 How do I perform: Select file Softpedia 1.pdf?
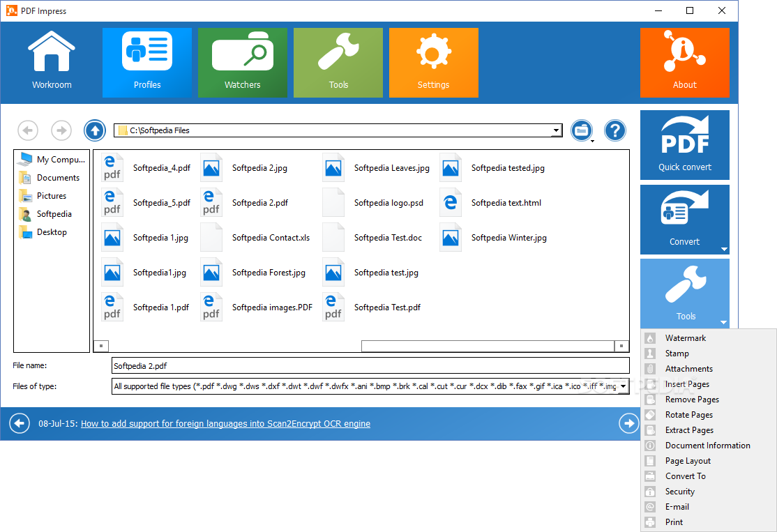146,307
